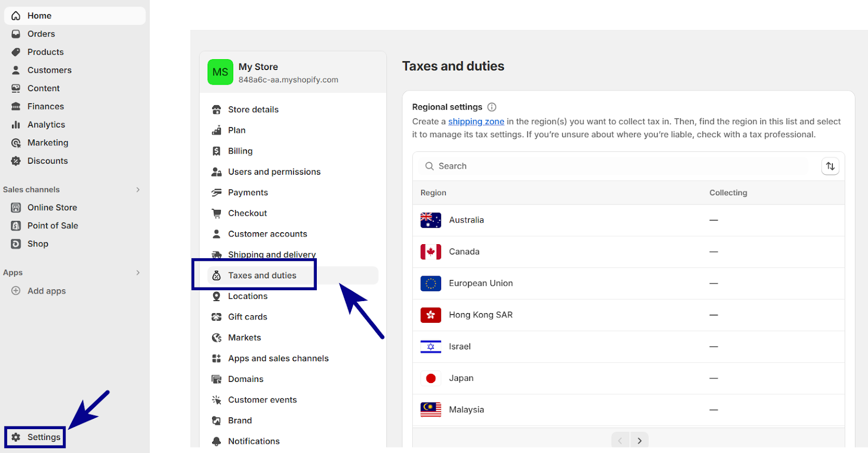This screenshot has height=453, width=868.
Task: Open the Japan region row
Action: 629,378
